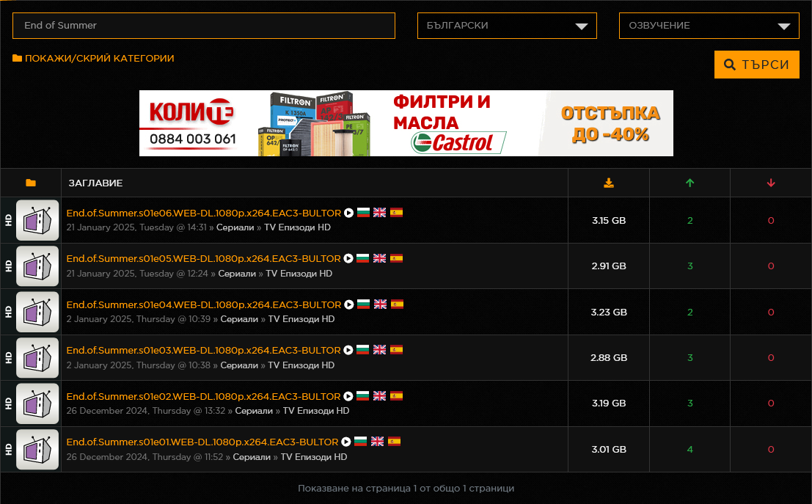Click the play icon beside s01e06 title

[x=349, y=213]
